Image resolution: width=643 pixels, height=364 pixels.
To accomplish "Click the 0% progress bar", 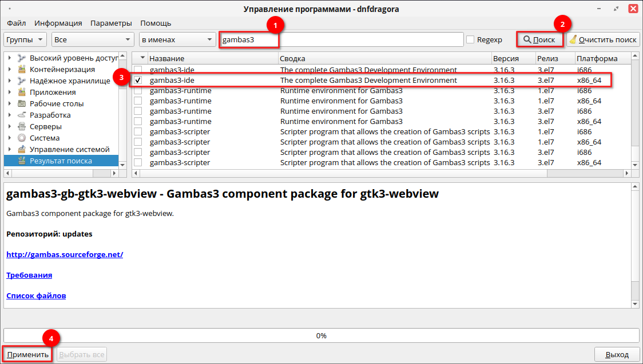I will [321, 336].
